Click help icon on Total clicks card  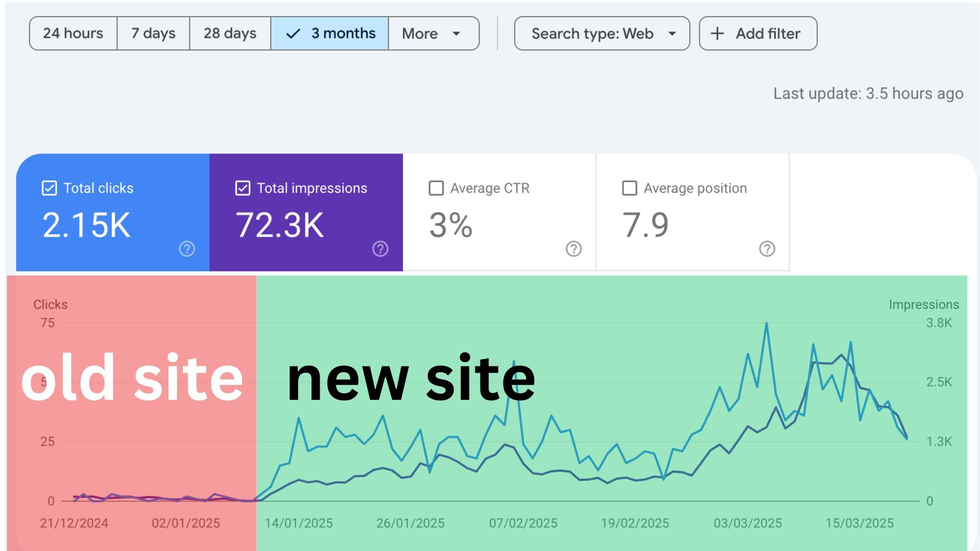(x=187, y=249)
